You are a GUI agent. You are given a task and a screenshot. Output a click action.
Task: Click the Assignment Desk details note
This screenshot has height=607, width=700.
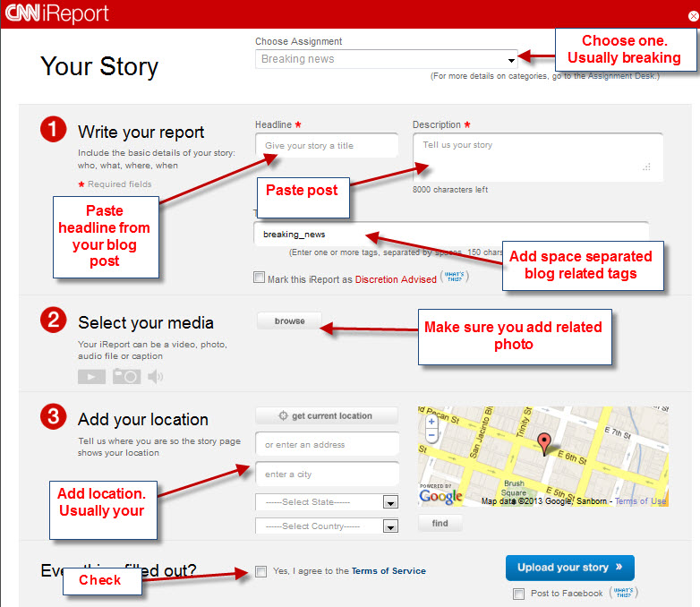click(x=544, y=76)
